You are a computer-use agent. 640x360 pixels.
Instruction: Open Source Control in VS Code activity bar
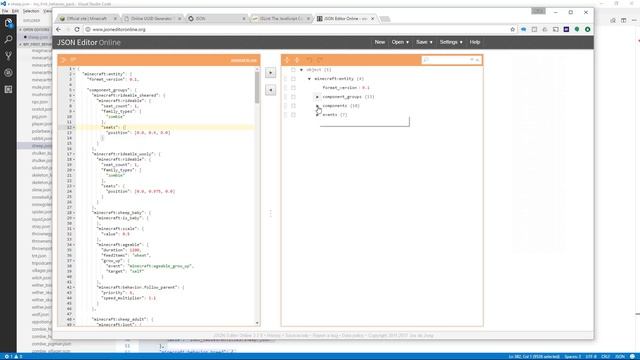point(8,56)
